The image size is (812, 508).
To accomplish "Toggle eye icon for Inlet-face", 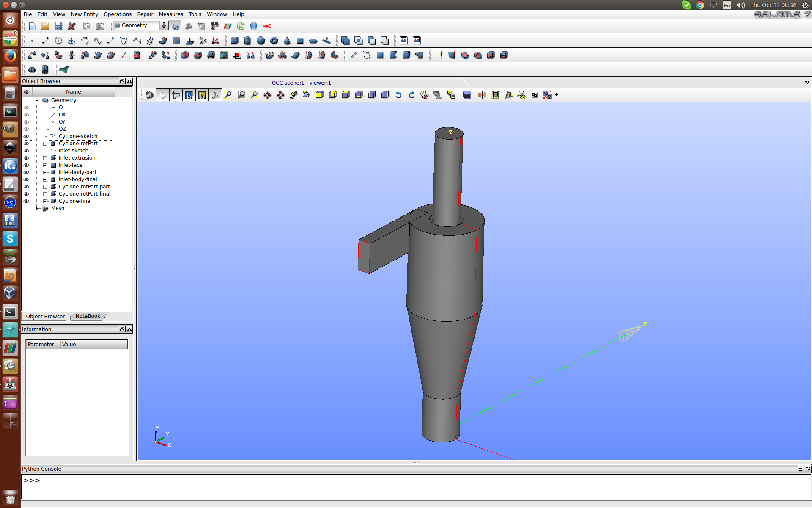I will (x=26, y=165).
